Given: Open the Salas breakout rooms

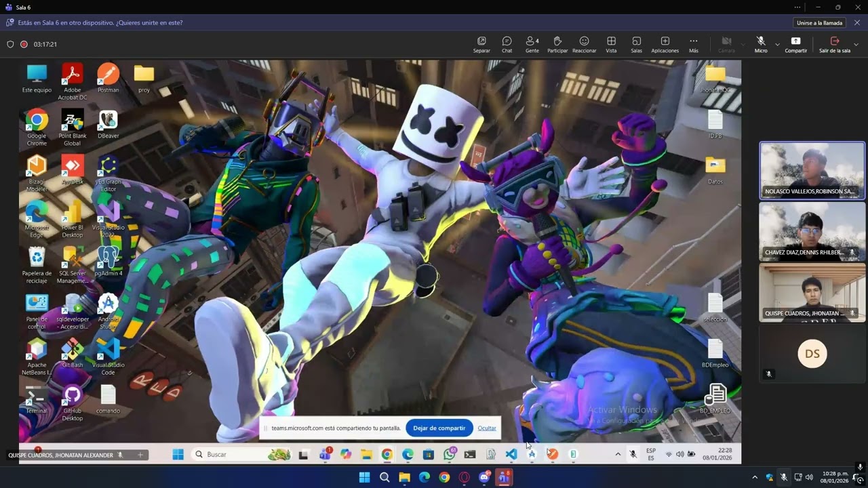Looking at the screenshot, I should click(x=636, y=45).
